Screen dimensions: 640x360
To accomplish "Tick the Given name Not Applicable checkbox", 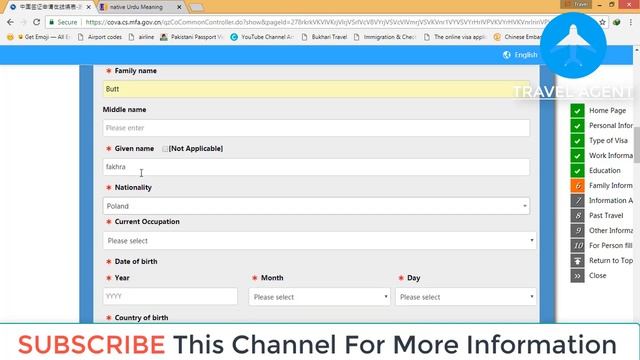I will [x=164, y=149].
